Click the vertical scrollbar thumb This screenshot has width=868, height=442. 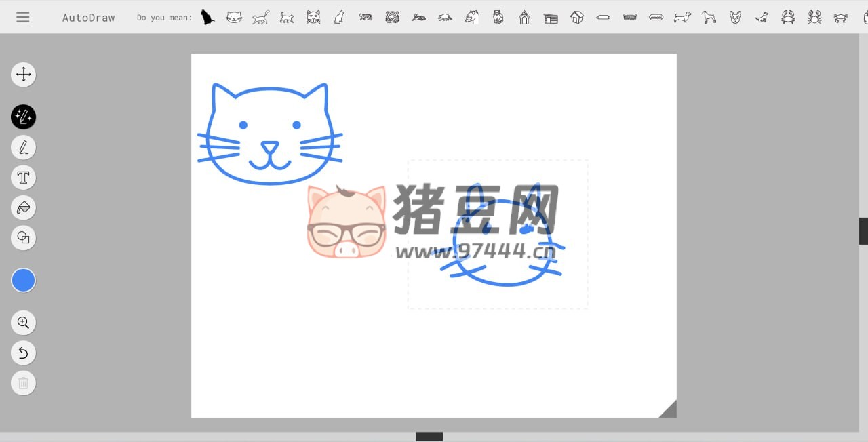tap(863, 231)
